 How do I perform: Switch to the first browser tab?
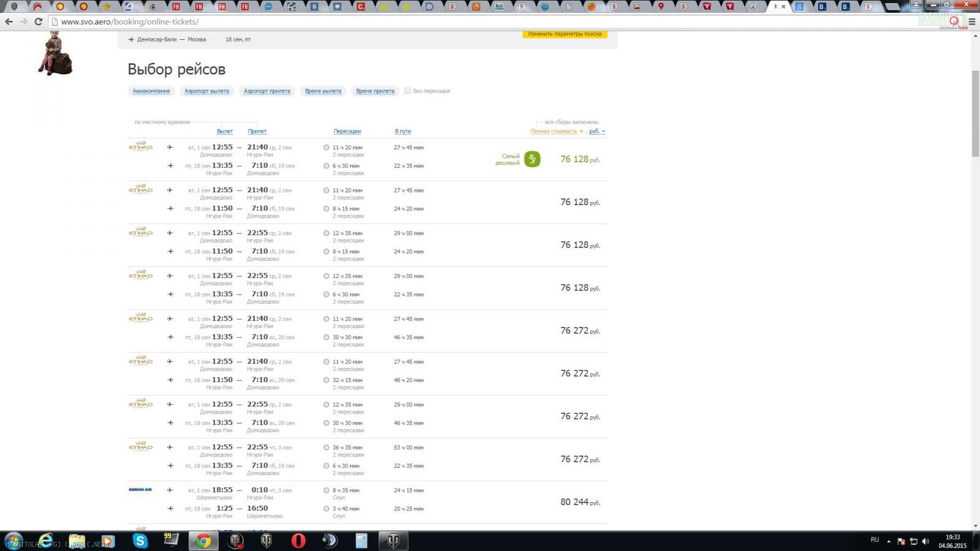[x=13, y=7]
